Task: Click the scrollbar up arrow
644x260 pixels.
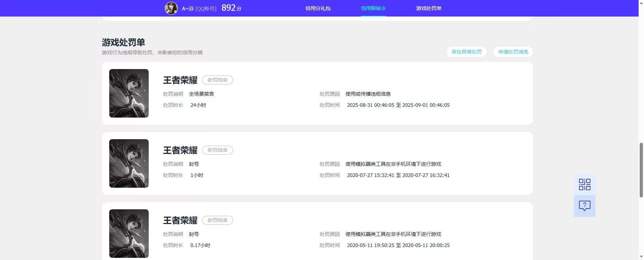Action: tap(641, 3)
